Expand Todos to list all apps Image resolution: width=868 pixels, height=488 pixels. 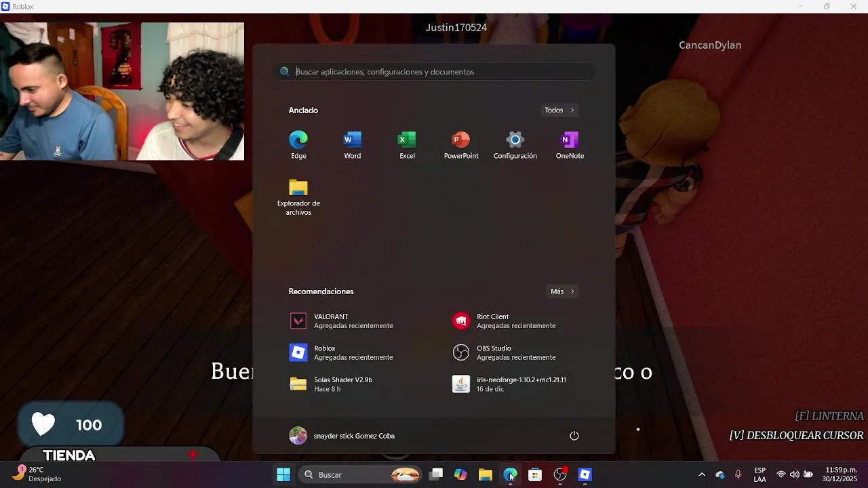[559, 110]
